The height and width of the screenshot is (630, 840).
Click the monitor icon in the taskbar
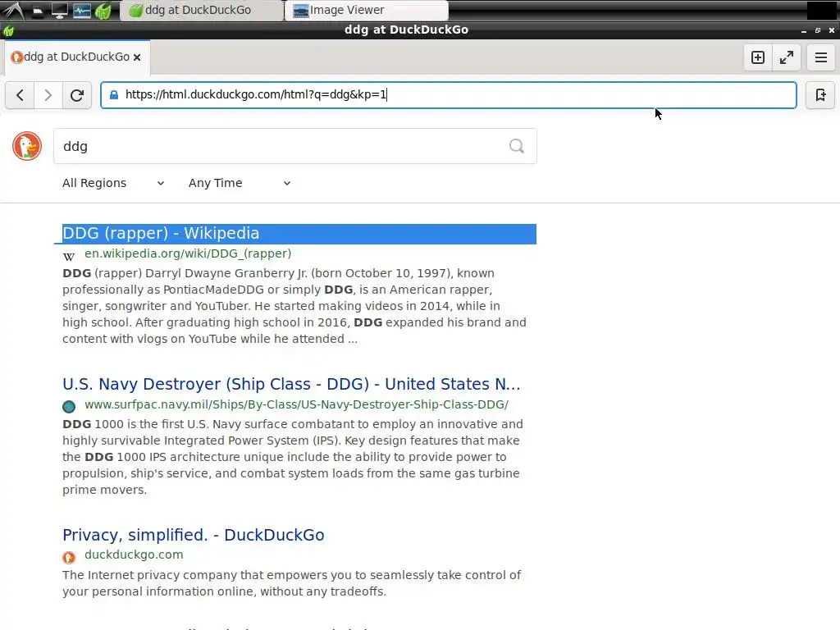point(59,10)
